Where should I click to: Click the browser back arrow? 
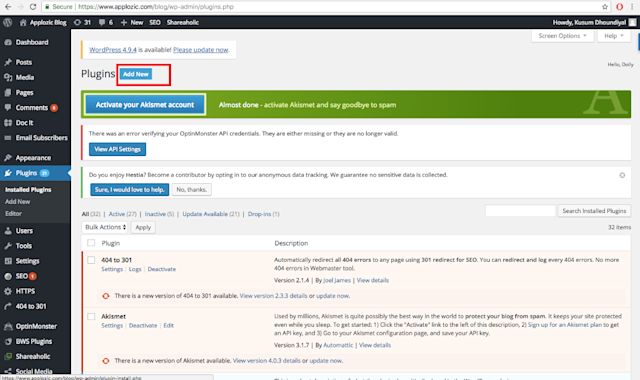tap(8, 7)
